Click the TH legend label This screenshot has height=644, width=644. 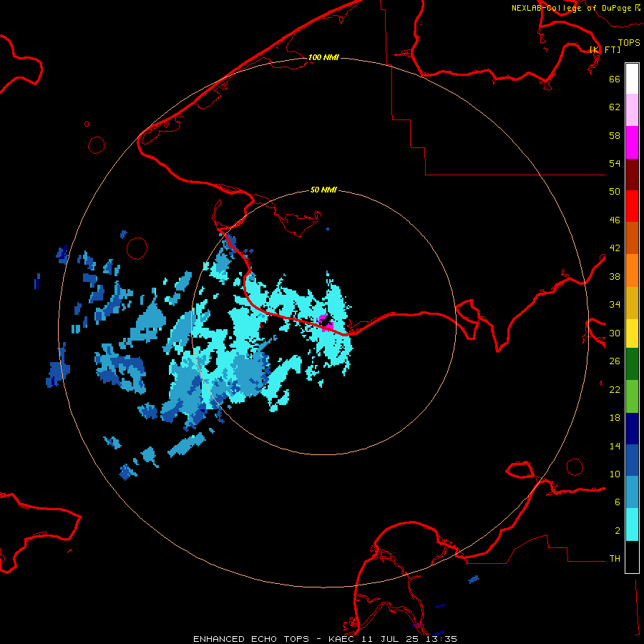click(x=615, y=558)
